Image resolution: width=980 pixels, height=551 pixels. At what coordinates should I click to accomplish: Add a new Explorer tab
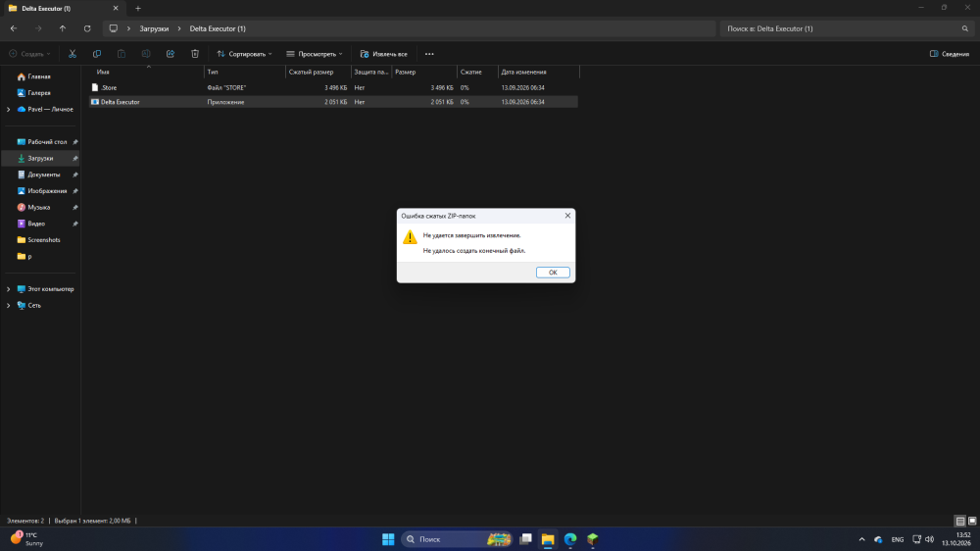[x=138, y=9]
